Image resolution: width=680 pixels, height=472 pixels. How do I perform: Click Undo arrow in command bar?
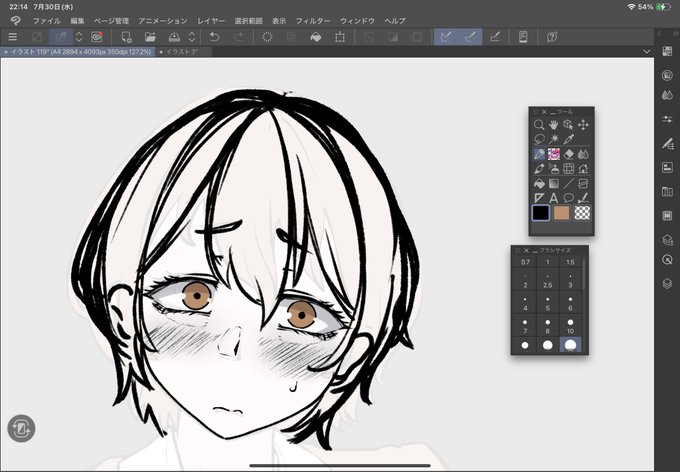[x=214, y=37]
